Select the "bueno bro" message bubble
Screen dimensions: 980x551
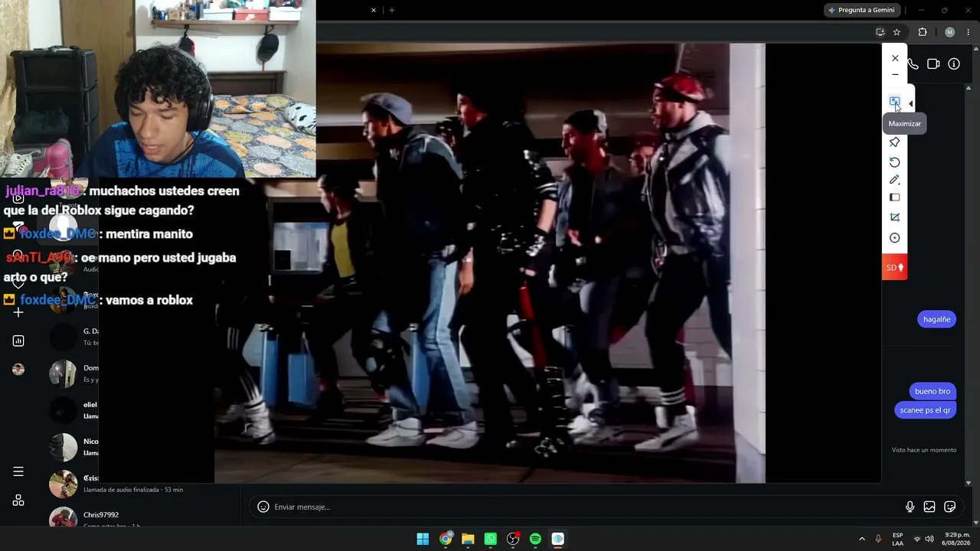coord(933,391)
